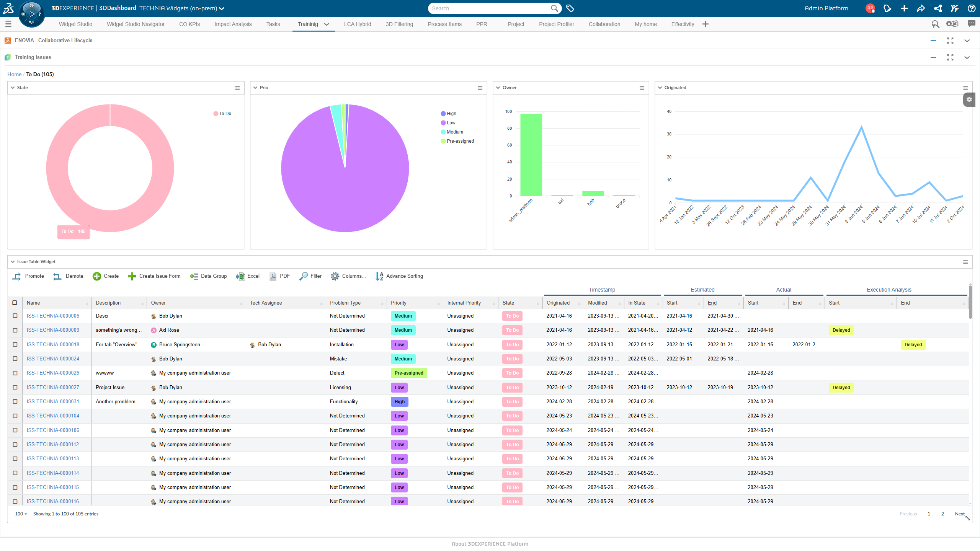Go to page 2 of the issue table
Image resolution: width=980 pixels, height=551 pixels.
pos(942,514)
